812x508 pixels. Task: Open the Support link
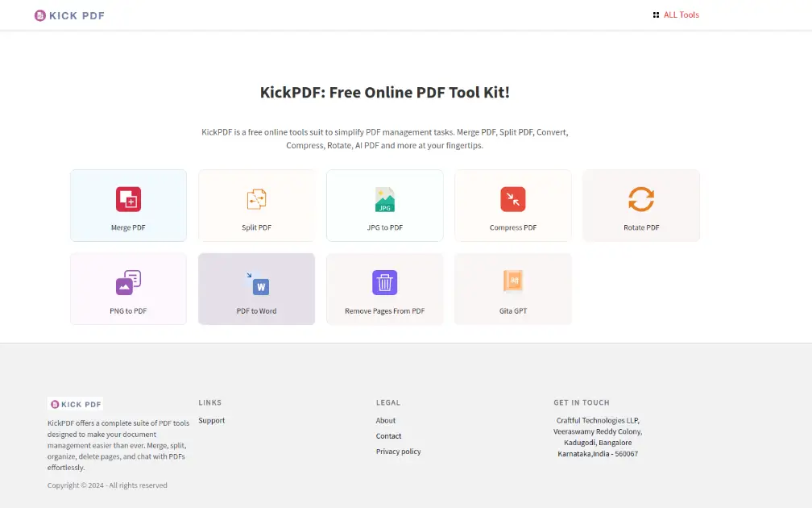point(211,420)
